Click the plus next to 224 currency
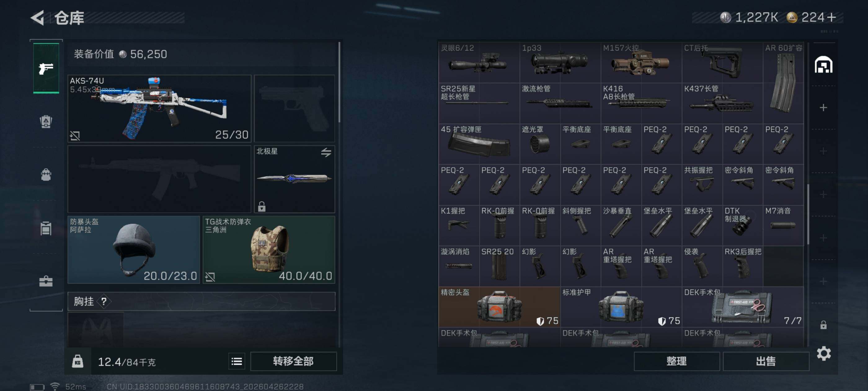The width and height of the screenshot is (868, 391). [x=831, y=17]
